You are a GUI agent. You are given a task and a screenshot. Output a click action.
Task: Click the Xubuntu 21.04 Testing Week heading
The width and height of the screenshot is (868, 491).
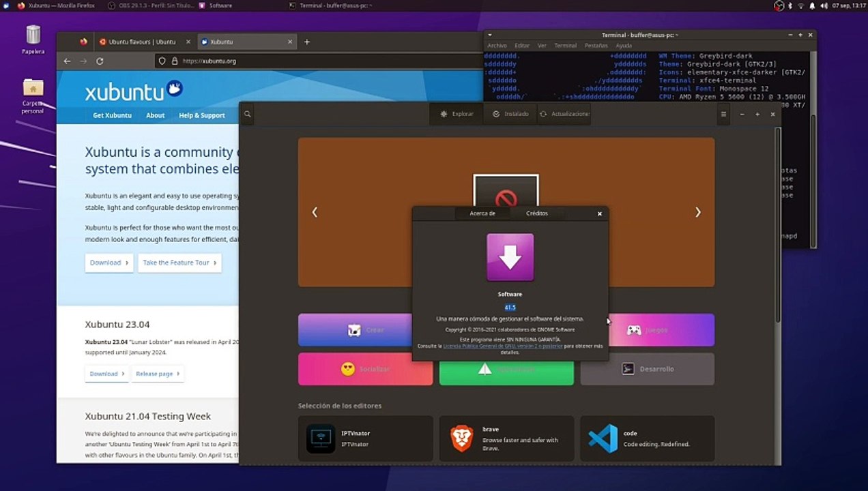point(148,416)
